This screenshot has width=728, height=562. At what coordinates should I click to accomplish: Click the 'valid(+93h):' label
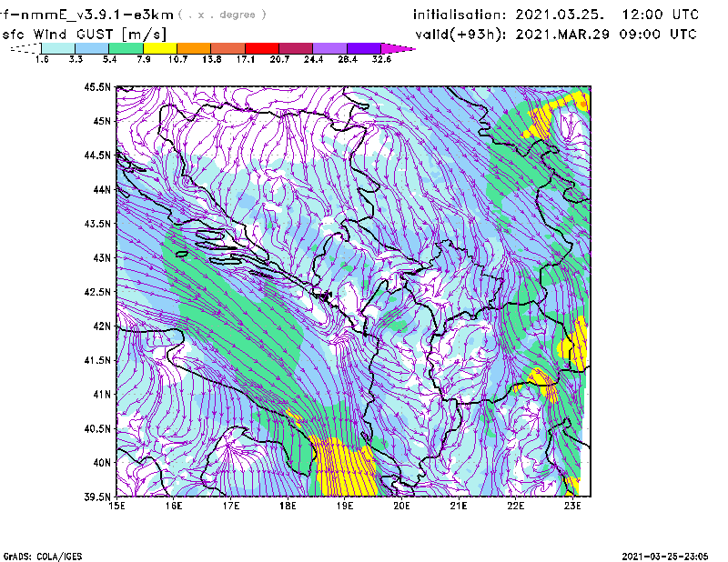click(461, 35)
